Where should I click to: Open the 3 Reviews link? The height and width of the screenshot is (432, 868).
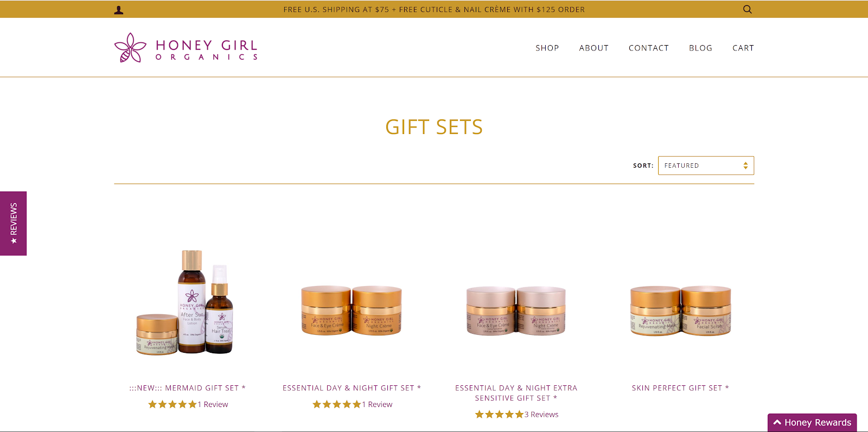coord(541,414)
